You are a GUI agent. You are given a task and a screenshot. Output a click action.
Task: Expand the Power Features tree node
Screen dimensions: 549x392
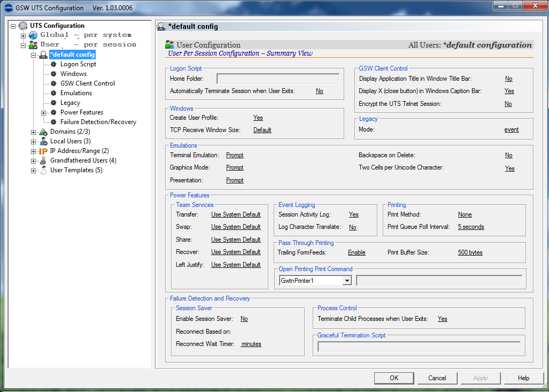(x=44, y=112)
